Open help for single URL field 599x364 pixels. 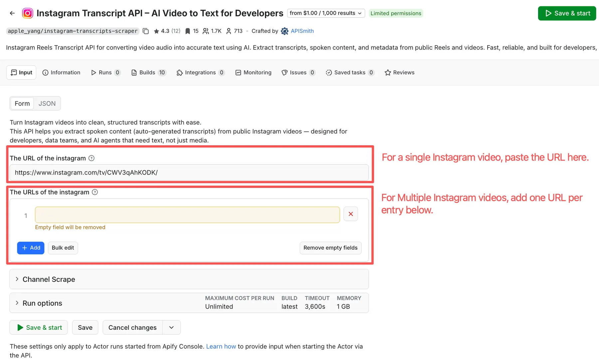(92, 158)
